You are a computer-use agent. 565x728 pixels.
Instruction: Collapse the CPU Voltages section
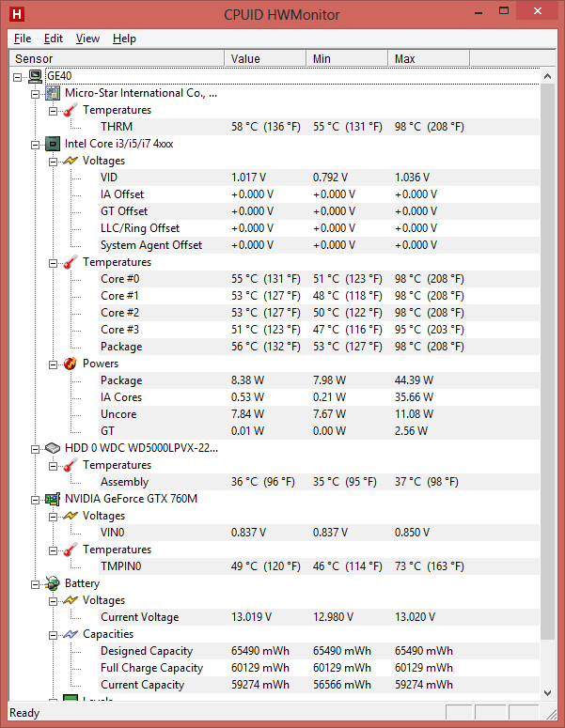tap(53, 162)
